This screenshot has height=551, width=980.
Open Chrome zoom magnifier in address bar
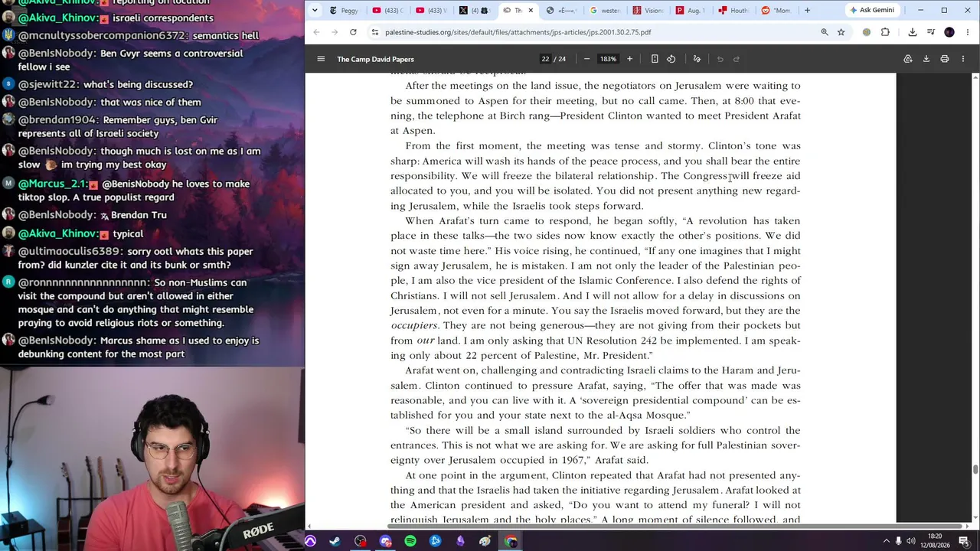click(825, 32)
